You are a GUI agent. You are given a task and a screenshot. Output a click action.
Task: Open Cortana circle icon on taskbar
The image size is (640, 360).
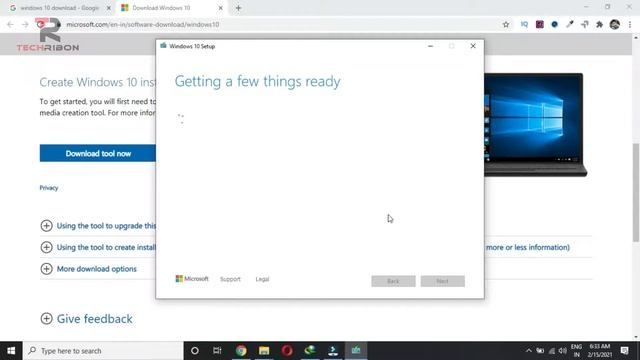pyautogui.click(x=195, y=351)
